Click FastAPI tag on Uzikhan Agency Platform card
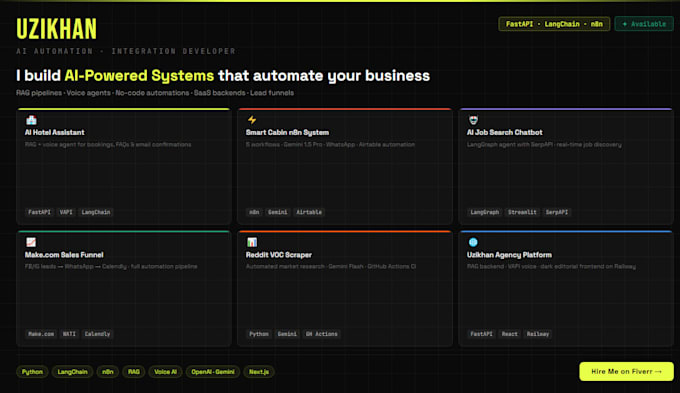 [481, 334]
